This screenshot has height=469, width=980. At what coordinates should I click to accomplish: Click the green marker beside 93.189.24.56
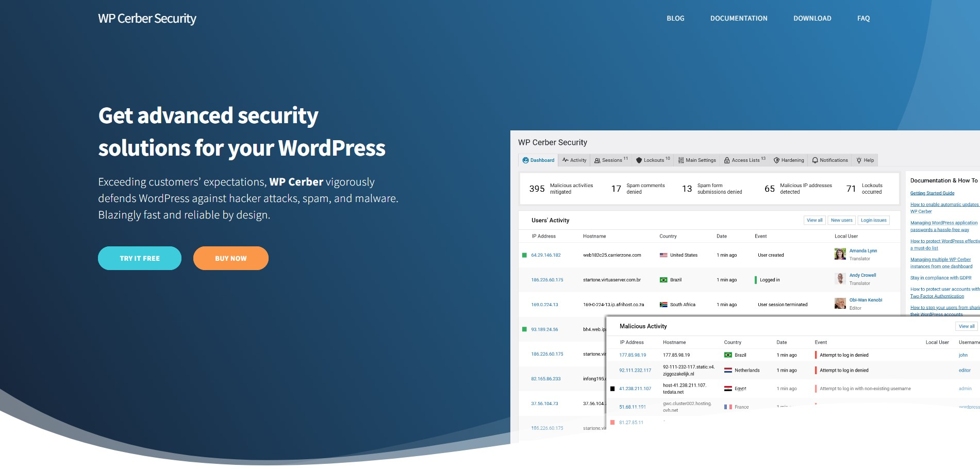click(x=524, y=329)
